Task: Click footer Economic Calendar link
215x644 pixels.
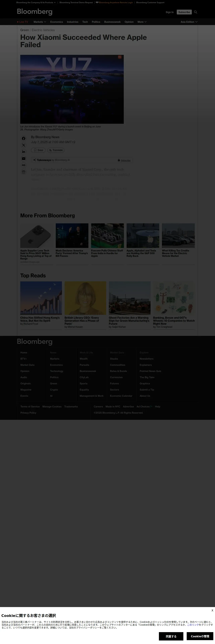Action: coord(121,396)
